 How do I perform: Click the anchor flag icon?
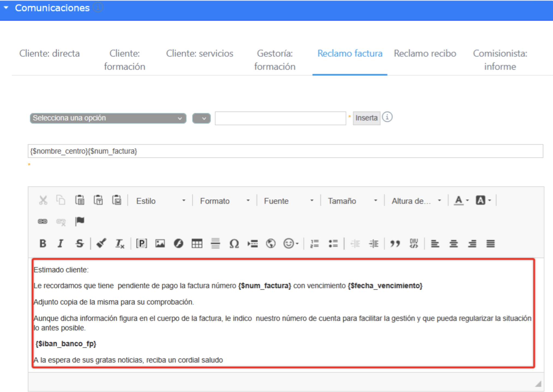80,221
